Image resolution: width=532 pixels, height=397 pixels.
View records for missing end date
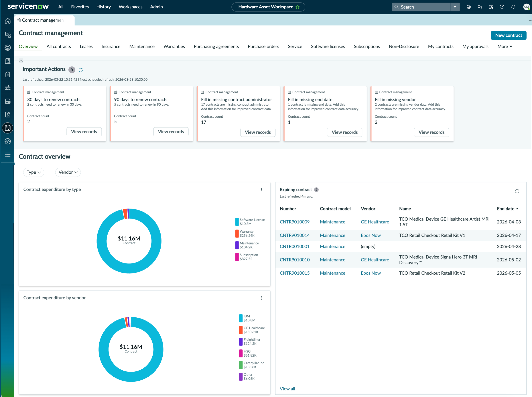(345, 132)
